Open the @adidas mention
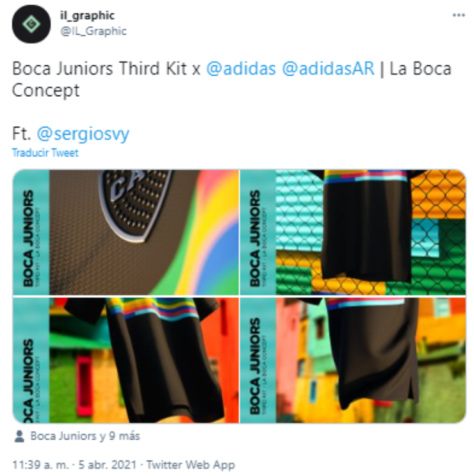This screenshot has height=476, width=474. [x=241, y=69]
